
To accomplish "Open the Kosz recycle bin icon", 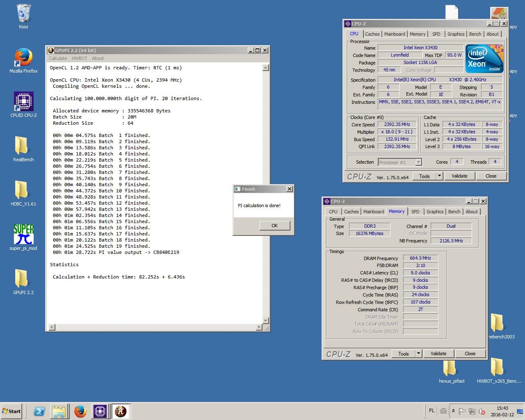I will 23,16.
